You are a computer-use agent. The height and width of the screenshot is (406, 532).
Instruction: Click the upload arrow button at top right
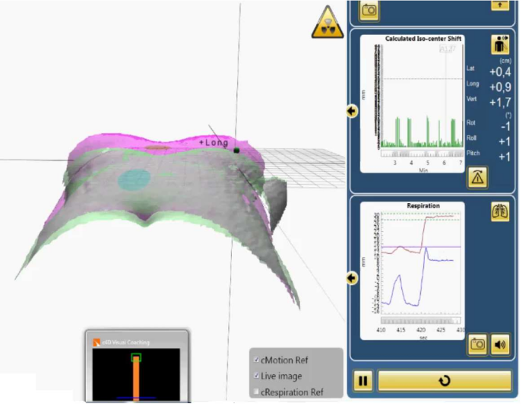(x=499, y=5)
